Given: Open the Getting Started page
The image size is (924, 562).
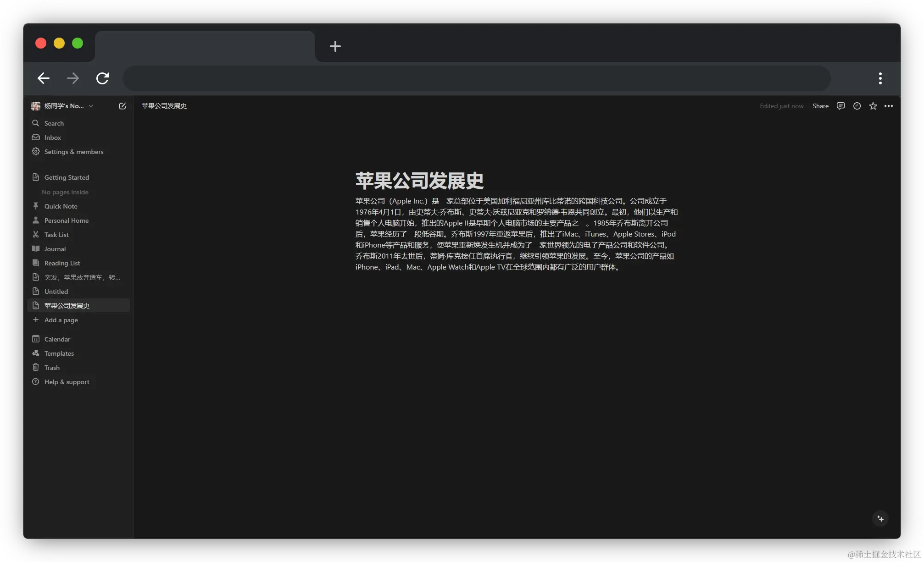Looking at the screenshot, I should point(78,177).
